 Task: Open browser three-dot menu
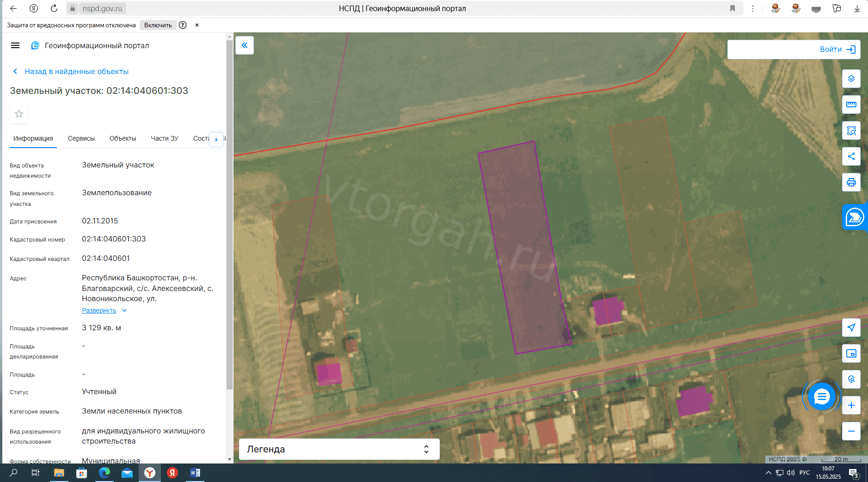point(753,8)
